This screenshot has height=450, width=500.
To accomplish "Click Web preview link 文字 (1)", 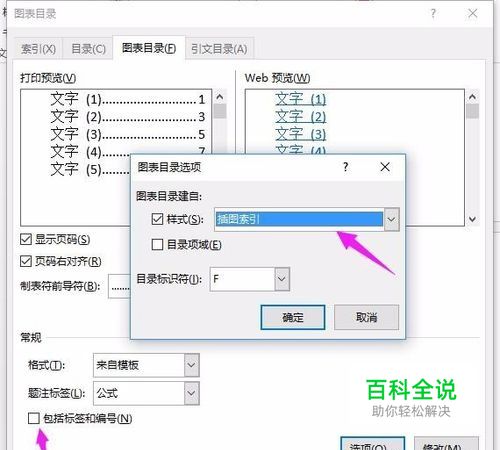I will (x=300, y=99).
